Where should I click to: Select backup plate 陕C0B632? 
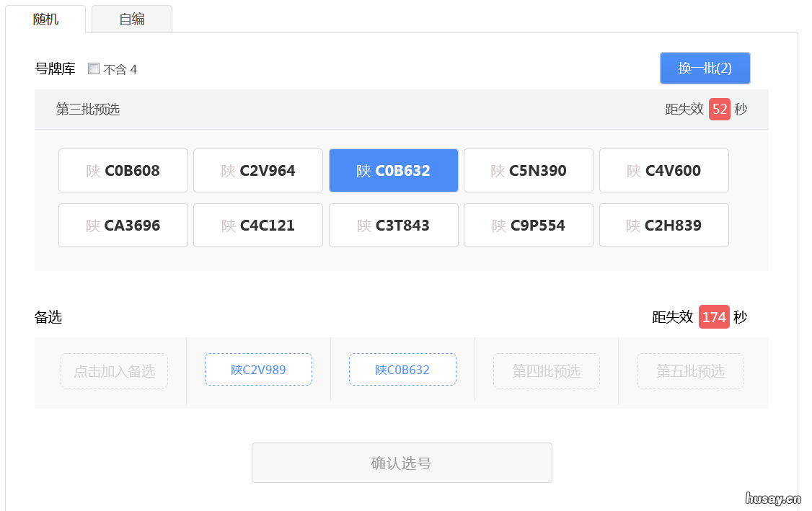click(x=402, y=369)
